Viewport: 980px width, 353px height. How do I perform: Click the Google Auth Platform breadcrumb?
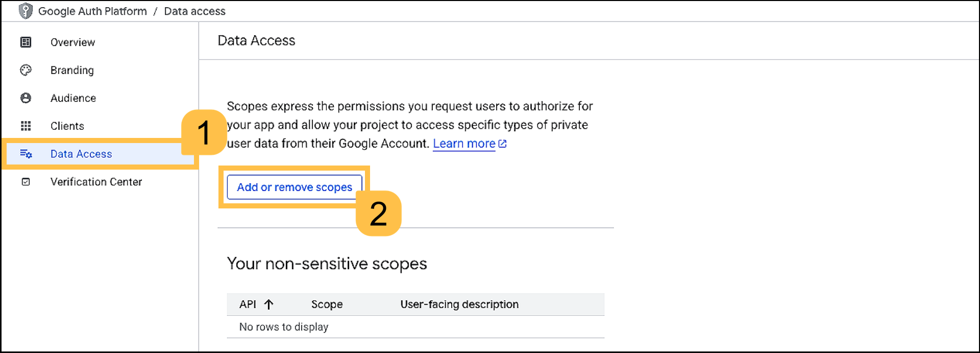tap(92, 11)
